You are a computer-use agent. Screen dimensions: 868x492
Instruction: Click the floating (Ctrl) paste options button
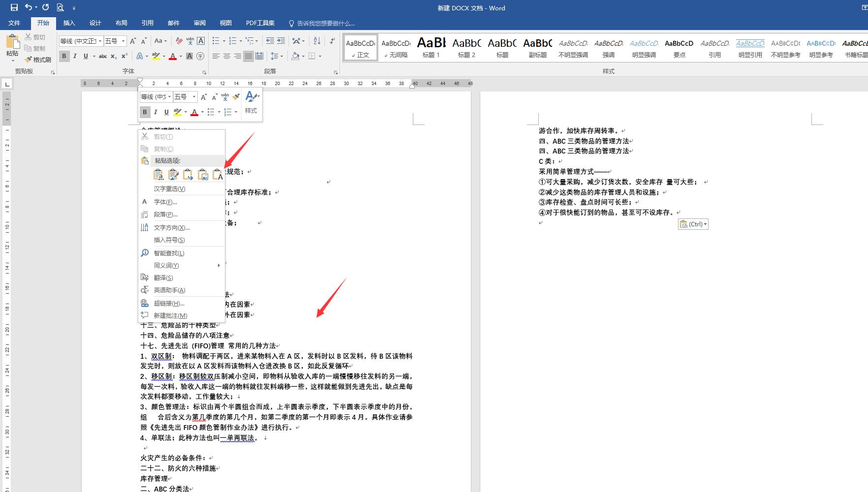[693, 224]
